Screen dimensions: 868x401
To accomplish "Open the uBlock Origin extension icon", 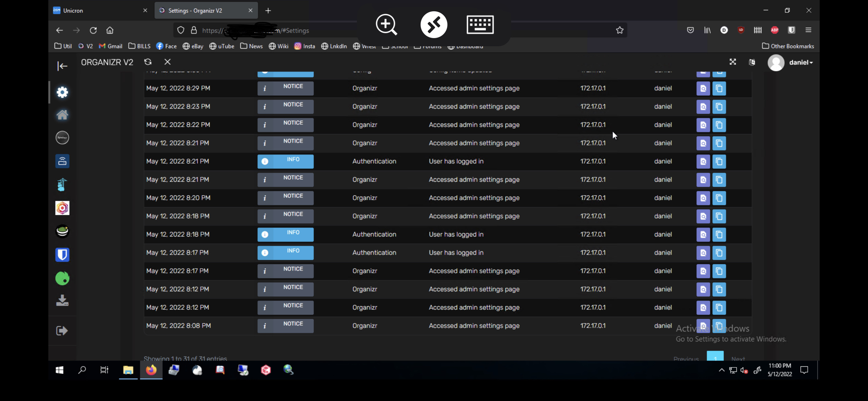I will (x=741, y=30).
